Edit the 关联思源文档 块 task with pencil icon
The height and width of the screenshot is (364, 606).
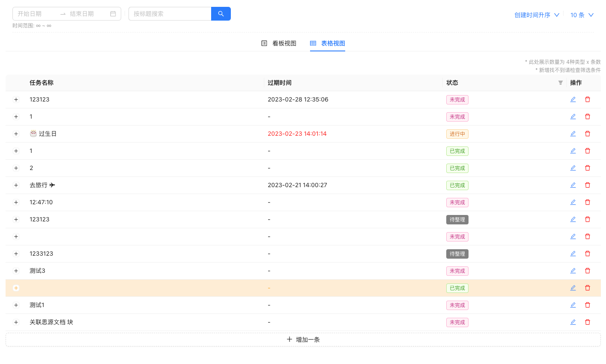573,322
